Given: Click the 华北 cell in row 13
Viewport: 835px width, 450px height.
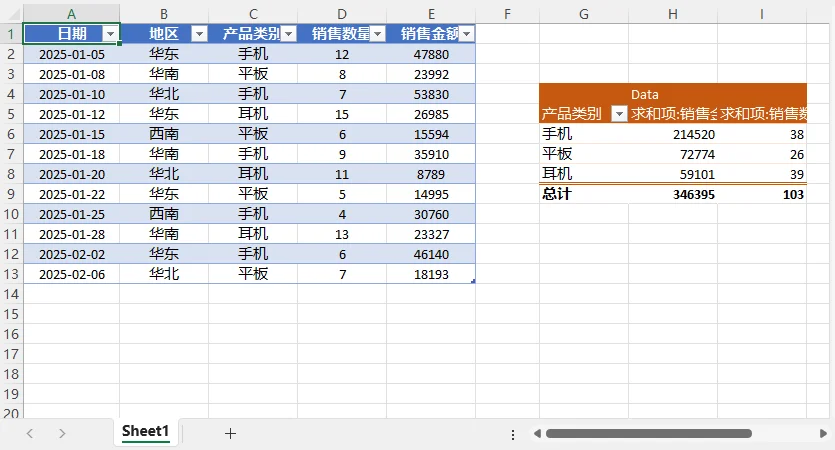Looking at the screenshot, I should 164,274.
